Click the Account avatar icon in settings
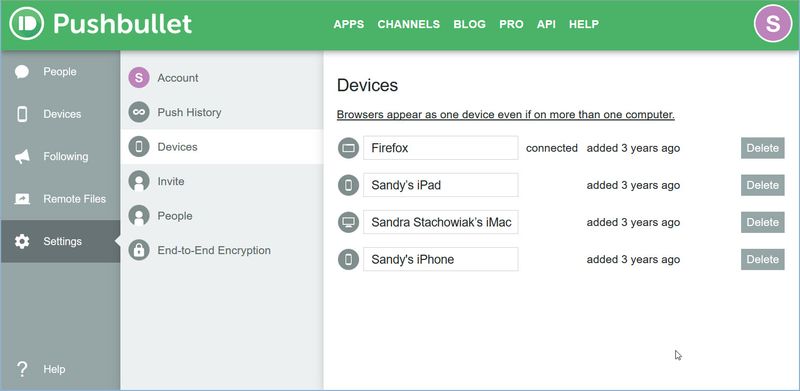 139,78
